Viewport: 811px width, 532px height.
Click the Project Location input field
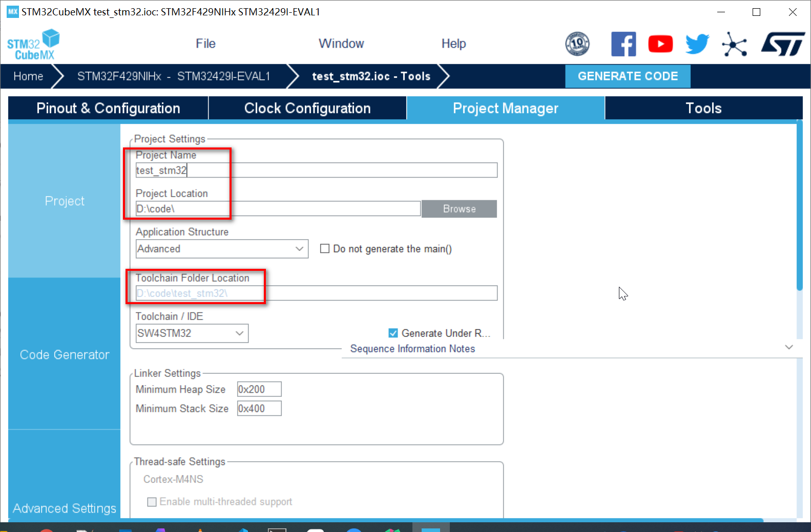point(278,208)
